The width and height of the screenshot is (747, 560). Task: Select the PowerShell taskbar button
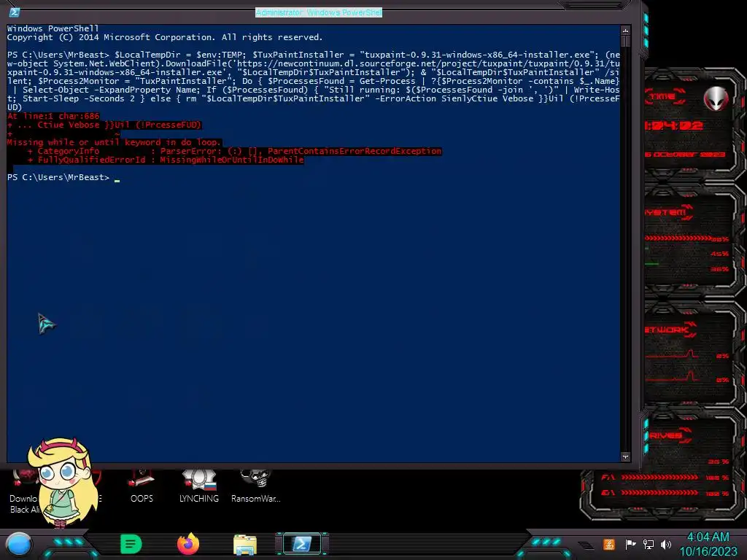(x=302, y=544)
